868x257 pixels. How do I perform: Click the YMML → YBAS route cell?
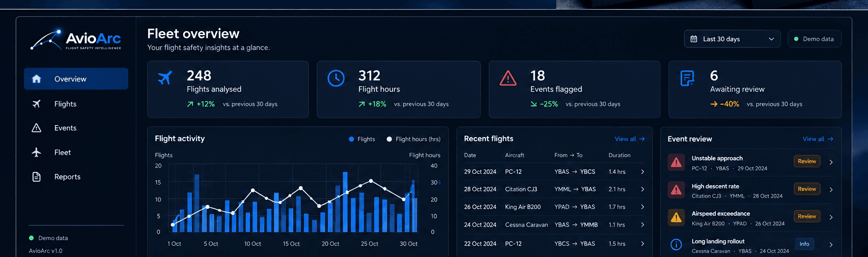pyautogui.click(x=575, y=189)
